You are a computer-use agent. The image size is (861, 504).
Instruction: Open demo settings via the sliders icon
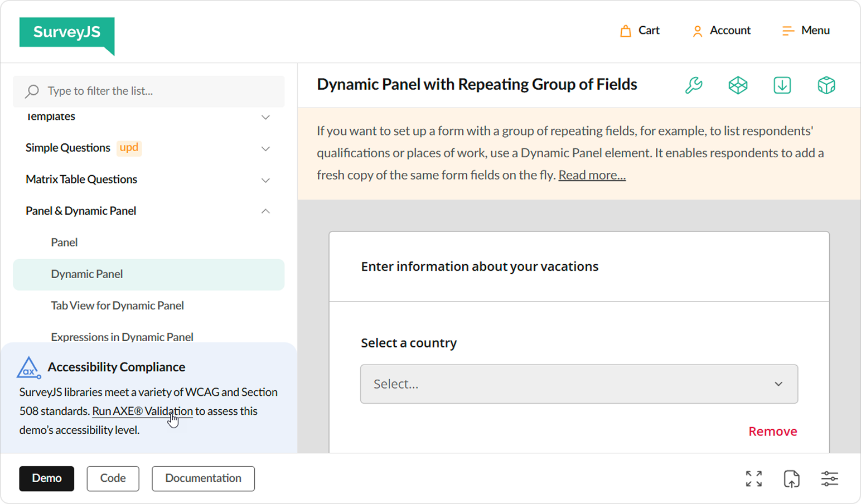pyautogui.click(x=829, y=478)
